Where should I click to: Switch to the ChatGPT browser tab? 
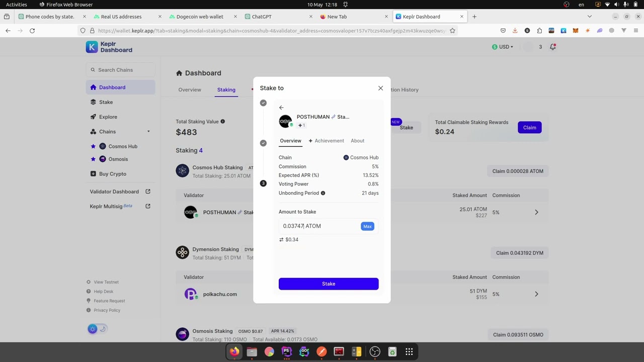(x=279, y=17)
